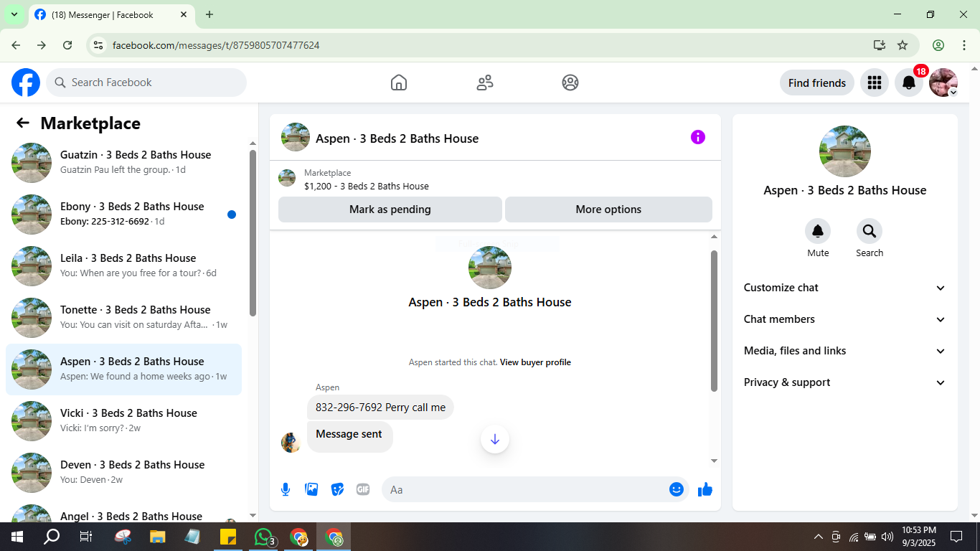Go back from Marketplace with the arrow
The width and height of the screenshot is (980, 551).
[x=23, y=123]
